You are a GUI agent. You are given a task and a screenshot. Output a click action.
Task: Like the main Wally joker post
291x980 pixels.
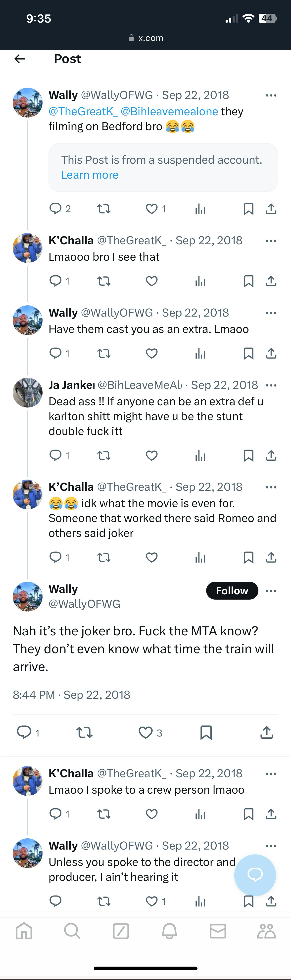145,732
